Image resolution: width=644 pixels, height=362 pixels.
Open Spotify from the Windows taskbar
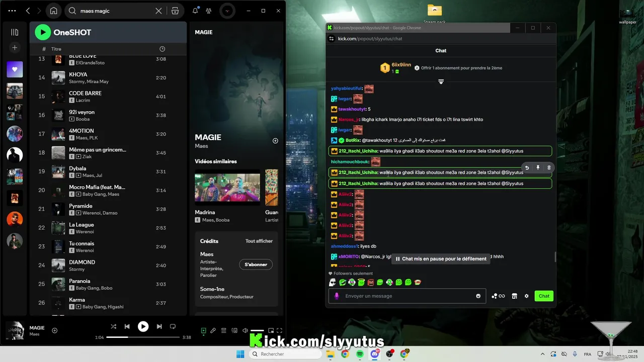click(360, 354)
